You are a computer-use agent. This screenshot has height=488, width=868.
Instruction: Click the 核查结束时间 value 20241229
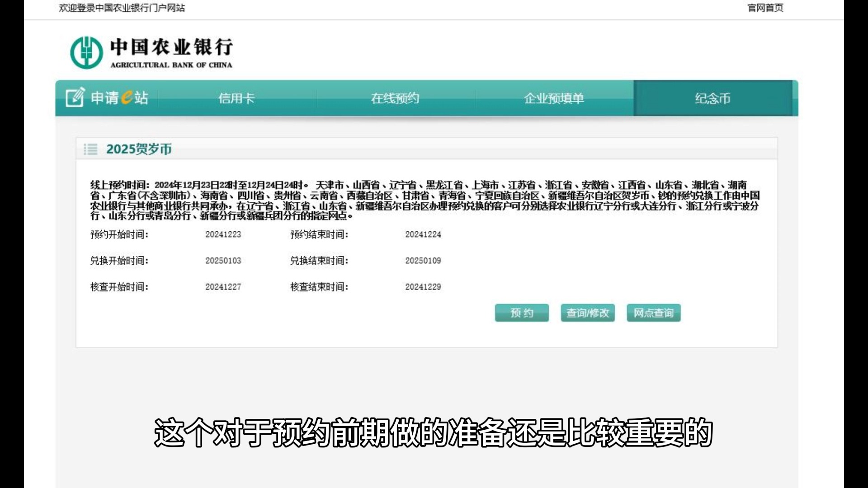coord(423,287)
